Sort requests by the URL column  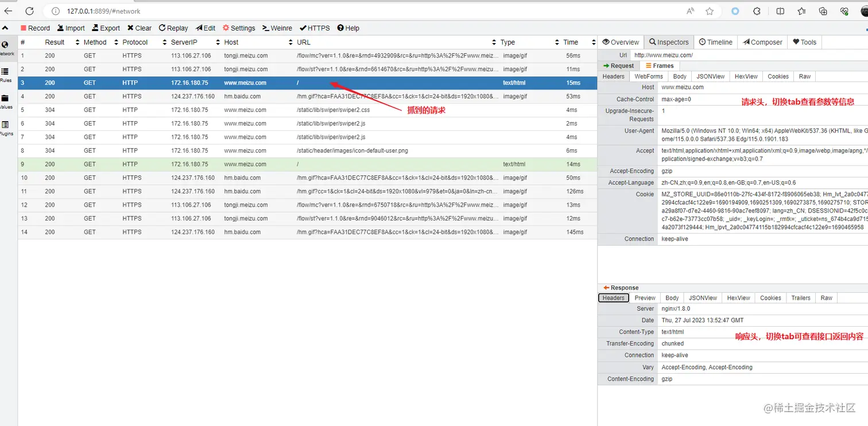397,42
